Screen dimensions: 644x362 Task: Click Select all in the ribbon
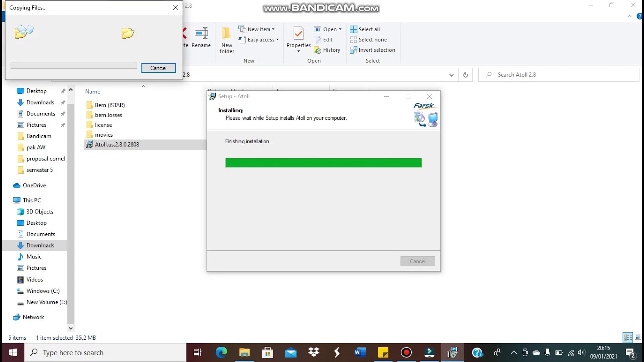coord(365,29)
